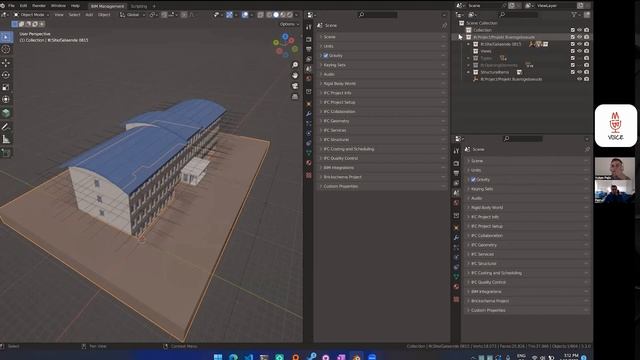640x360 pixels.
Task: Expand IFC Costing and Scheduling in the middle editor
Action: tap(382, 149)
